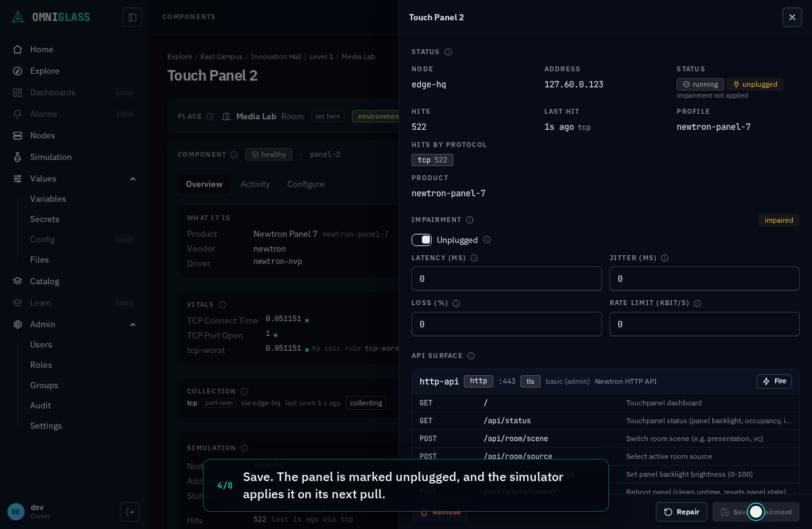Click the Repair button
The height and width of the screenshot is (529, 812).
[x=682, y=512]
